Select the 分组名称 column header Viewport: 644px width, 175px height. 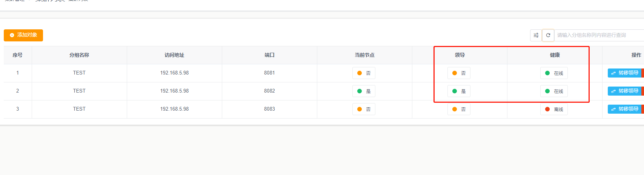(79, 55)
